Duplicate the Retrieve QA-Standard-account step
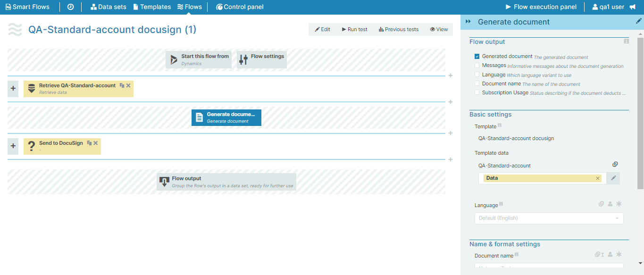This screenshot has height=275, width=644. click(x=122, y=85)
